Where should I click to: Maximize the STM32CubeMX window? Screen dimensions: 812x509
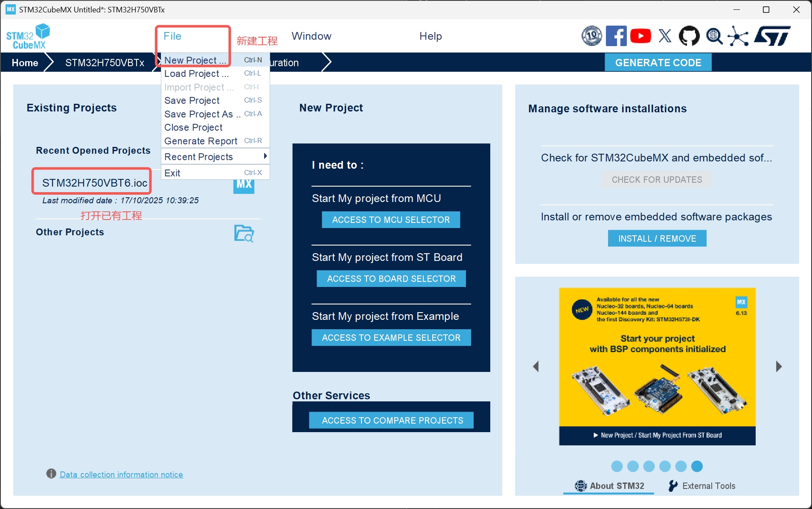766,9
